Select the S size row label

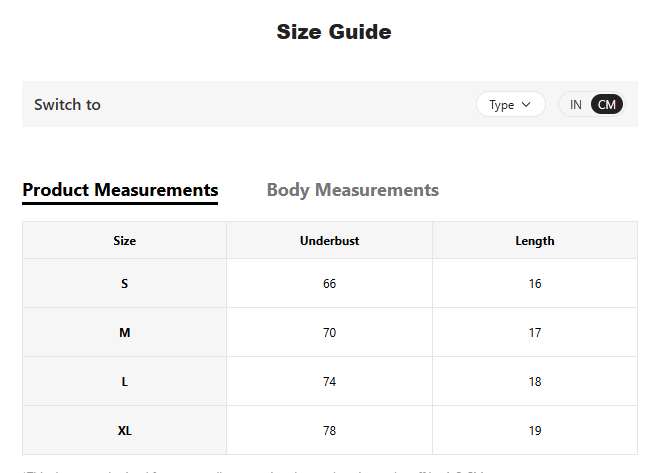pyautogui.click(x=125, y=283)
